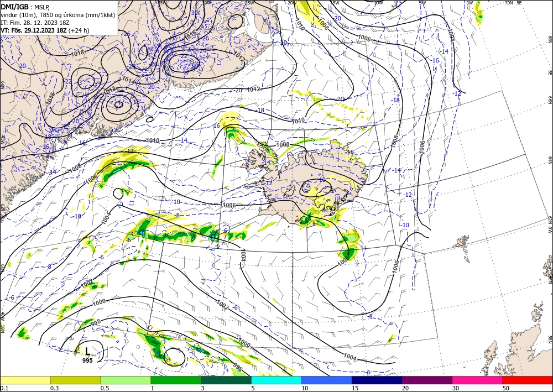Click the "995" low pressure value
The width and height of the screenshot is (553, 392).
87,360
